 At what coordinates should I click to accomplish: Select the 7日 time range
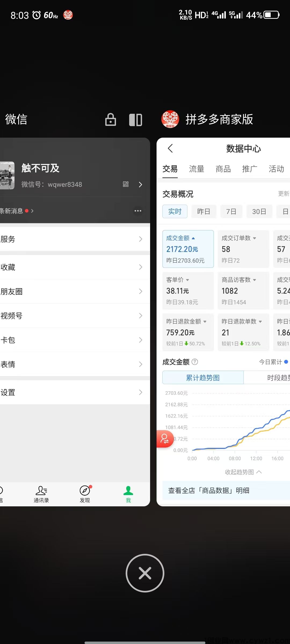point(231,211)
